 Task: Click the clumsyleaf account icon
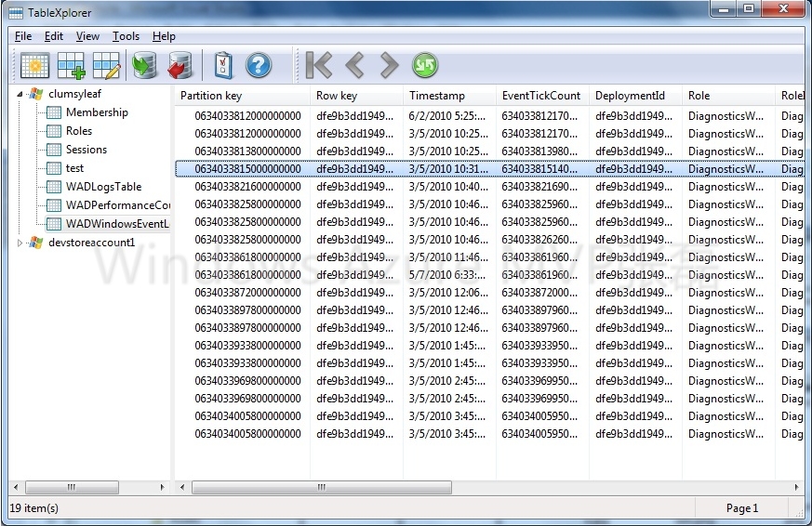click(x=35, y=94)
